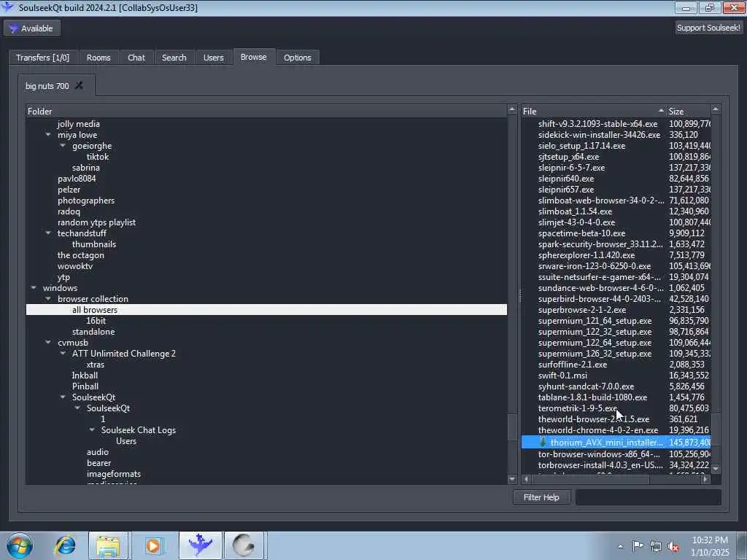Sort by the Size column header
Image resolution: width=747 pixels, height=560 pixels.
pyautogui.click(x=689, y=112)
